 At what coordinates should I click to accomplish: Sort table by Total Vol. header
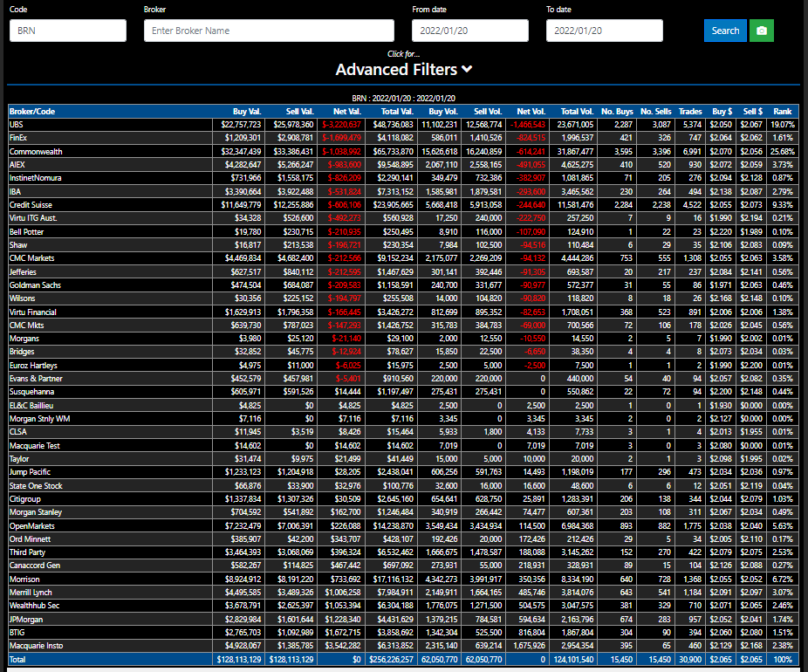point(576,112)
